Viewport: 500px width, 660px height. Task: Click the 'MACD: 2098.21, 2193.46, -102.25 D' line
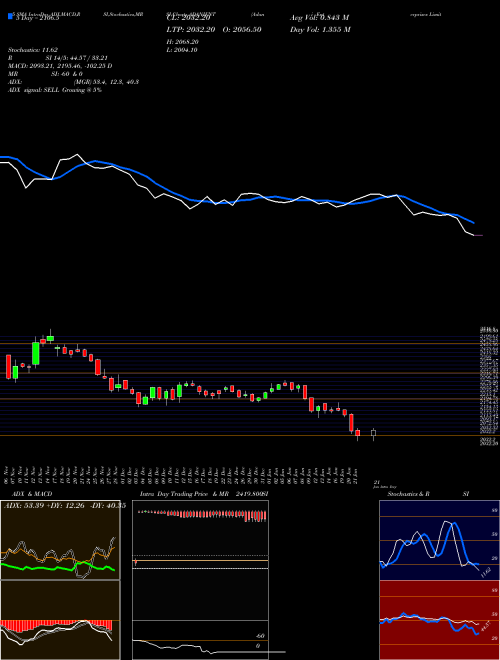click(60, 66)
